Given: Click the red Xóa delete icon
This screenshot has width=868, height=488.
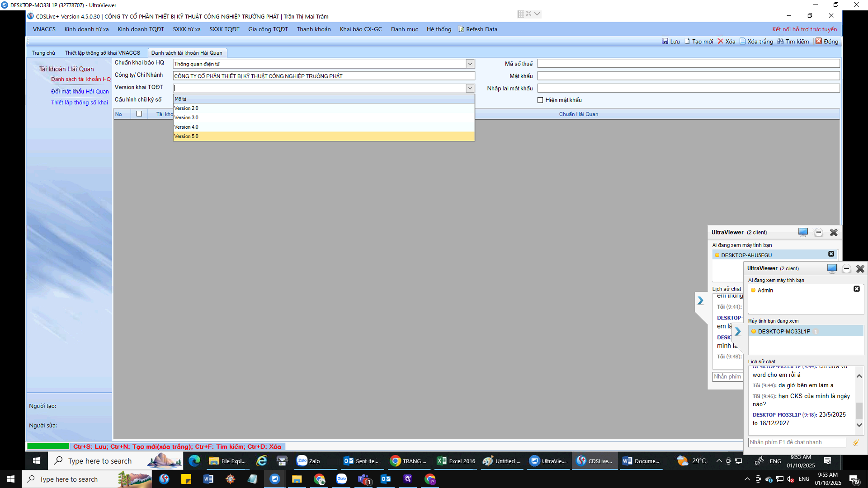Looking at the screenshot, I should coord(721,41).
